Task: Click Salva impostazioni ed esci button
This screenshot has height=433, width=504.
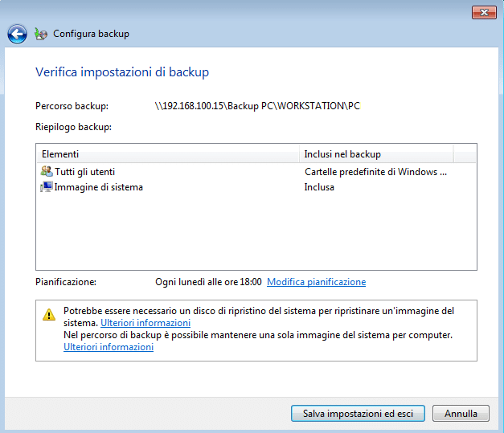Action: coord(358,414)
